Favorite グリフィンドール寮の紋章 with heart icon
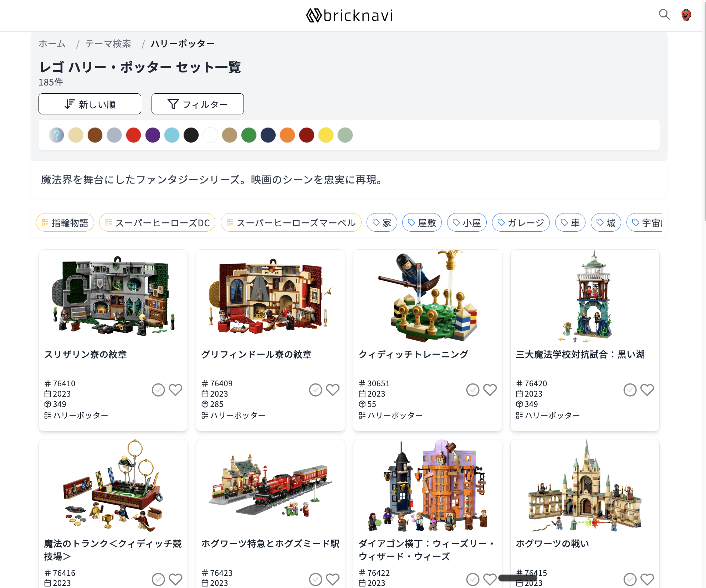The image size is (706, 588). pyautogui.click(x=333, y=390)
